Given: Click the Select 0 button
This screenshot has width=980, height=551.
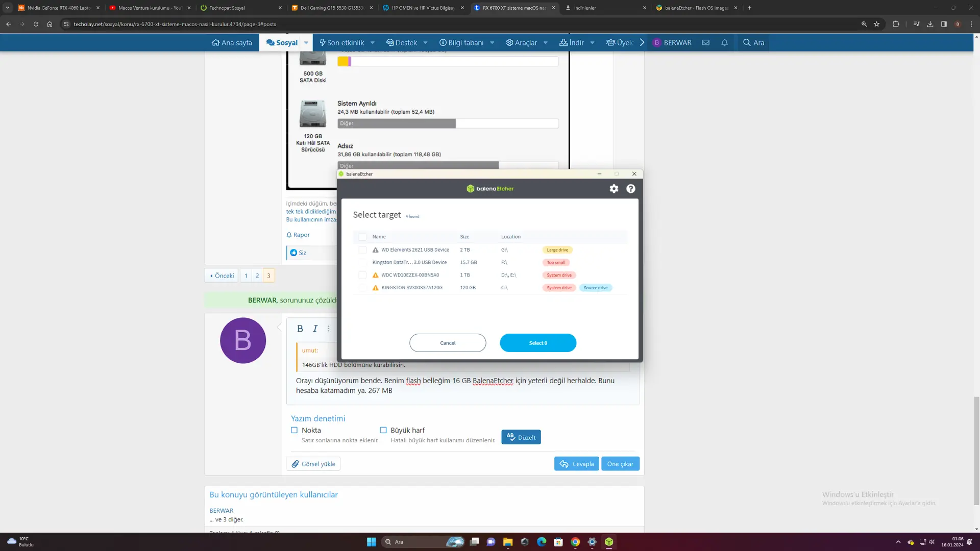Looking at the screenshot, I should coord(538,343).
